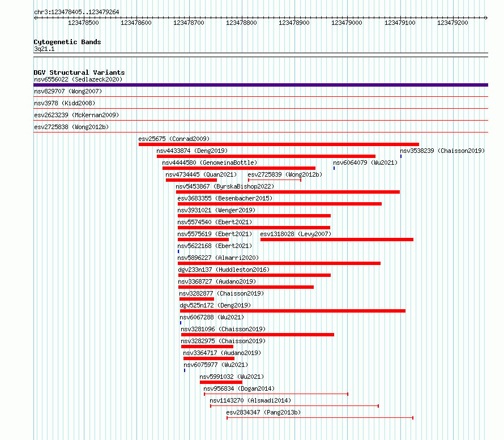Select the purple nsv6556022 variant bar
504x440 pixels.
(x=260, y=85)
